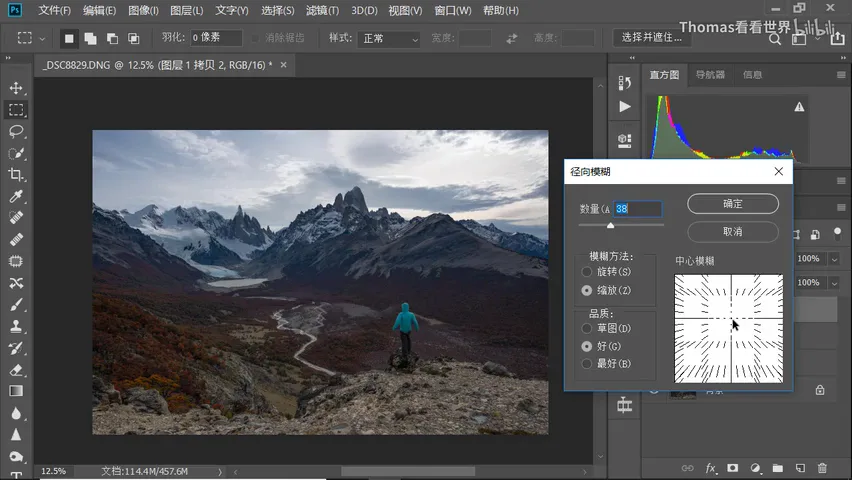Click the horizontal canvas scrollbar
The height and width of the screenshot is (480, 852).
[x=408, y=471]
